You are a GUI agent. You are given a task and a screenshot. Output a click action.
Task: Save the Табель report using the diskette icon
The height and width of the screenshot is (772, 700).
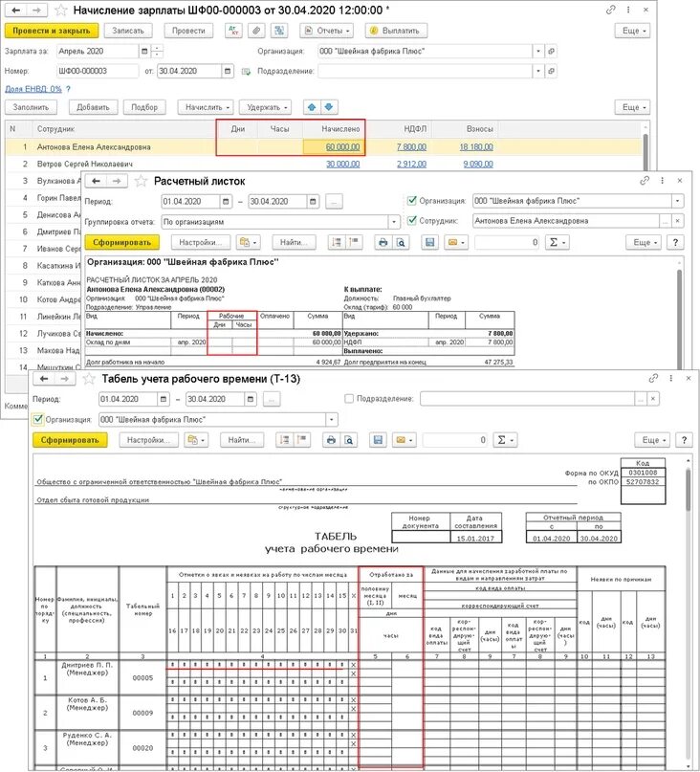pos(378,440)
